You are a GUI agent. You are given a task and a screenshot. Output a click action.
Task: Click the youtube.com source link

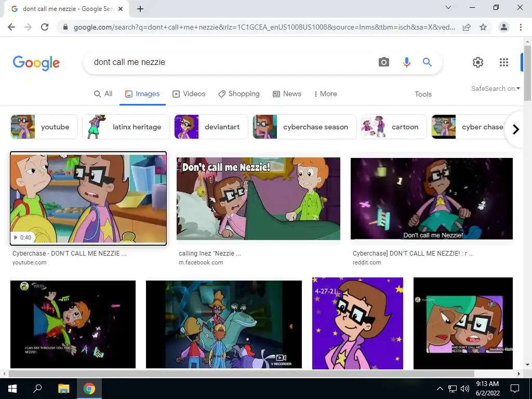click(x=30, y=262)
